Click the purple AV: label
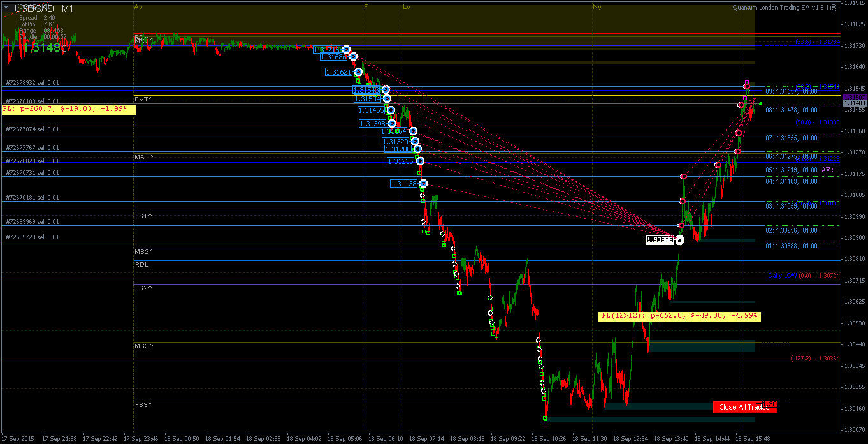This screenshot has height=444, width=868. click(x=827, y=170)
